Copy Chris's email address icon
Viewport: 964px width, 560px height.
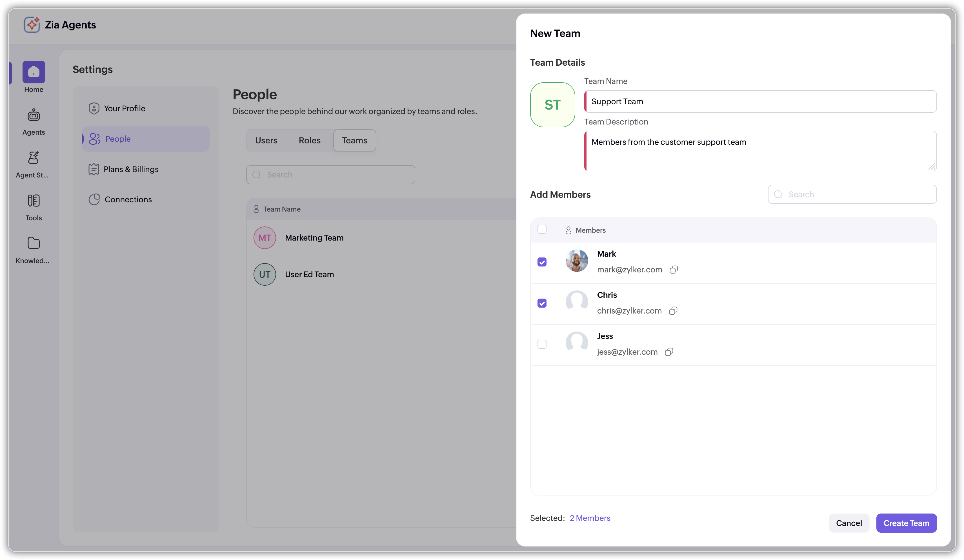pyautogui.click(x=673, y=311)
